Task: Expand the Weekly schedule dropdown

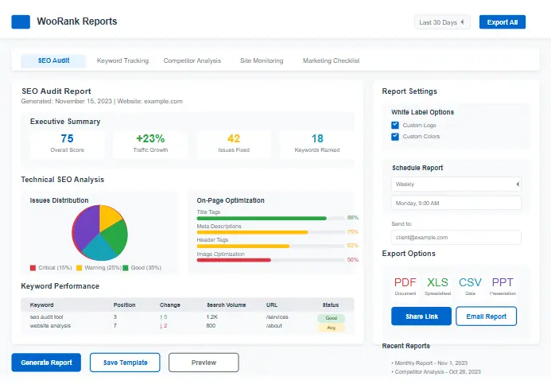Action: coord(456,184)
